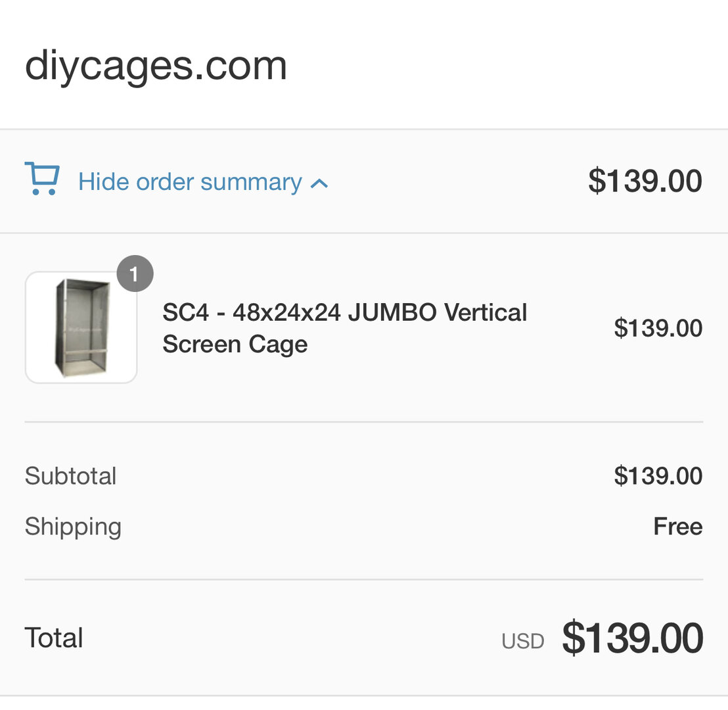
Task: Select the SC4 JUMBO Vertical Screen Cage title
Action: [x=344, y=328]
